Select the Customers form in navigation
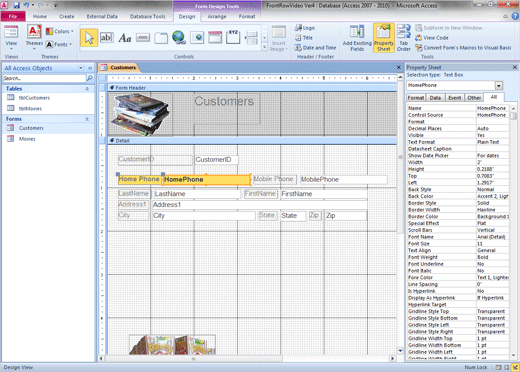This screenshot has height=372, width=520. (31, 128)
